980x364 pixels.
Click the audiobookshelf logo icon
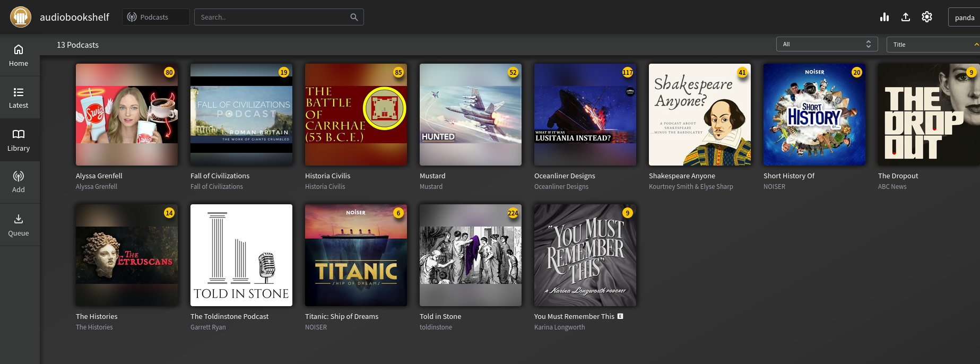(x=21, y=17)
